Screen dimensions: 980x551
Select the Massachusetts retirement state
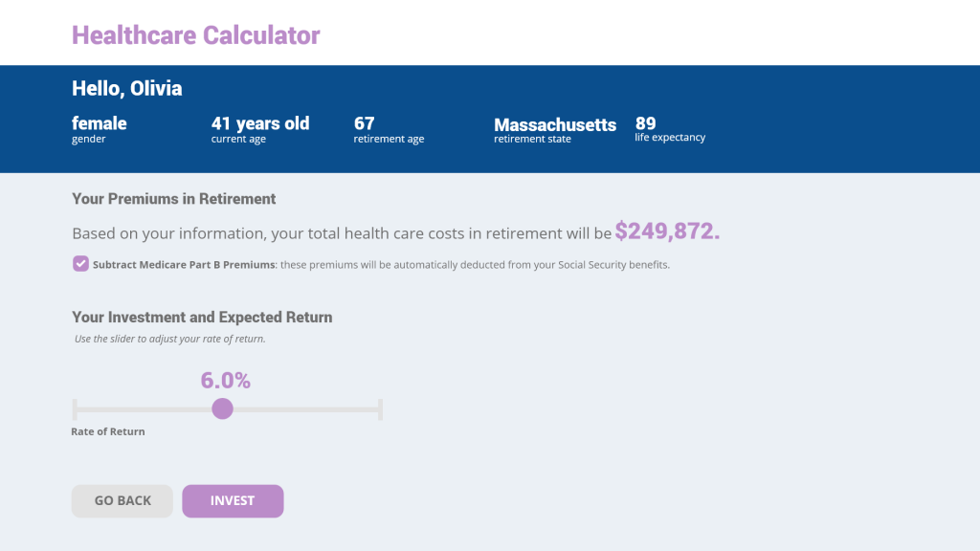(x=555, y=124)
